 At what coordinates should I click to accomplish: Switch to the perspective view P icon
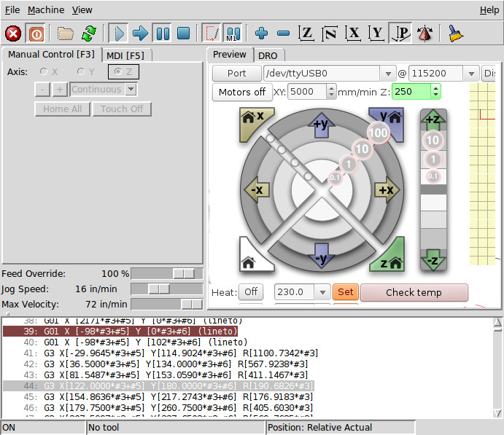pyautogui.click(x=400, y=34)
